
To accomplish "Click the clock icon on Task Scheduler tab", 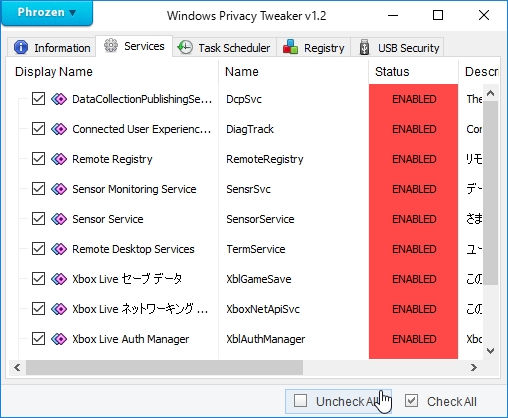I will tap(185, 47).
